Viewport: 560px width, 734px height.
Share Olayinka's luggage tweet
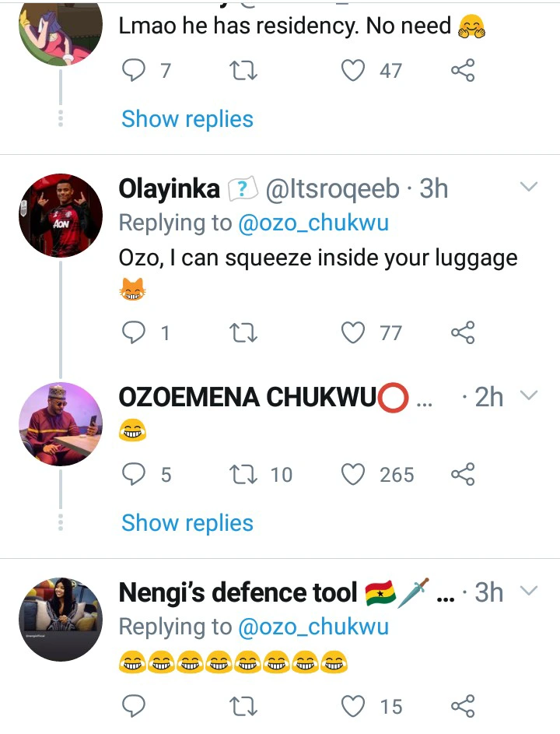[x=463, y=333]
